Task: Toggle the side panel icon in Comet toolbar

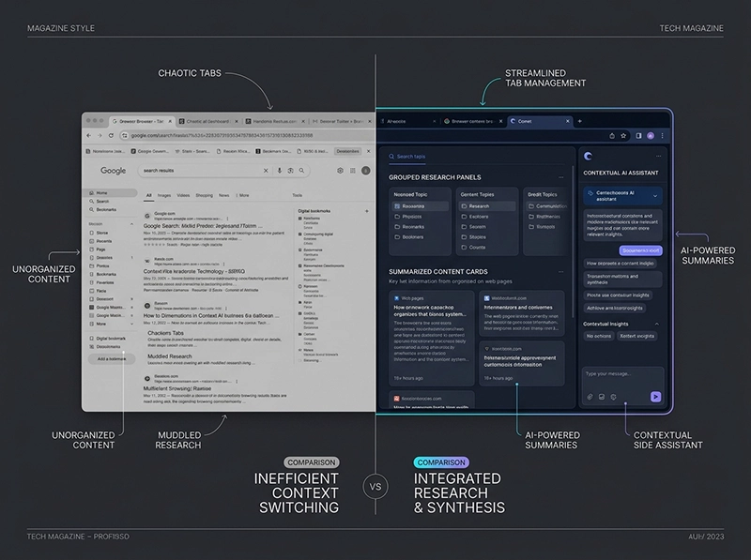Action: click(638, 136)
